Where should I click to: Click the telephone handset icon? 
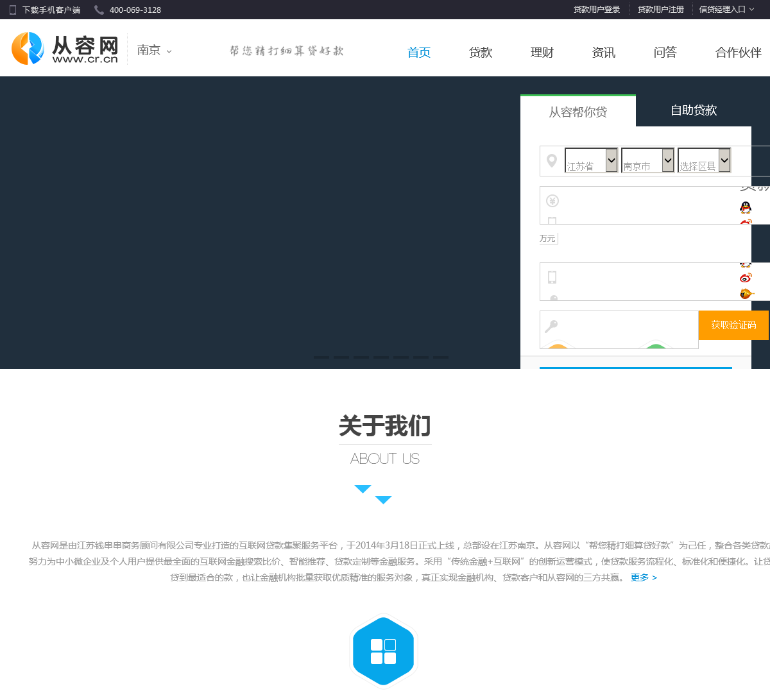click(99, 10)
